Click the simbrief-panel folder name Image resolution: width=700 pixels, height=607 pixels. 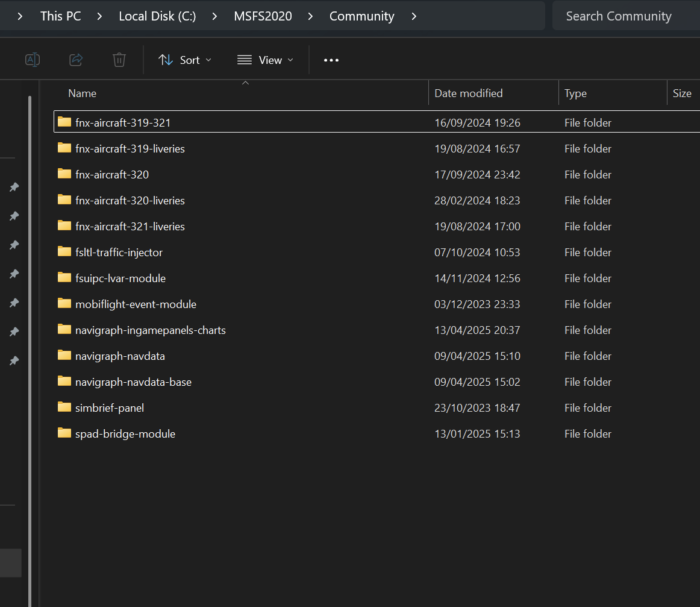tap(110, 408)
